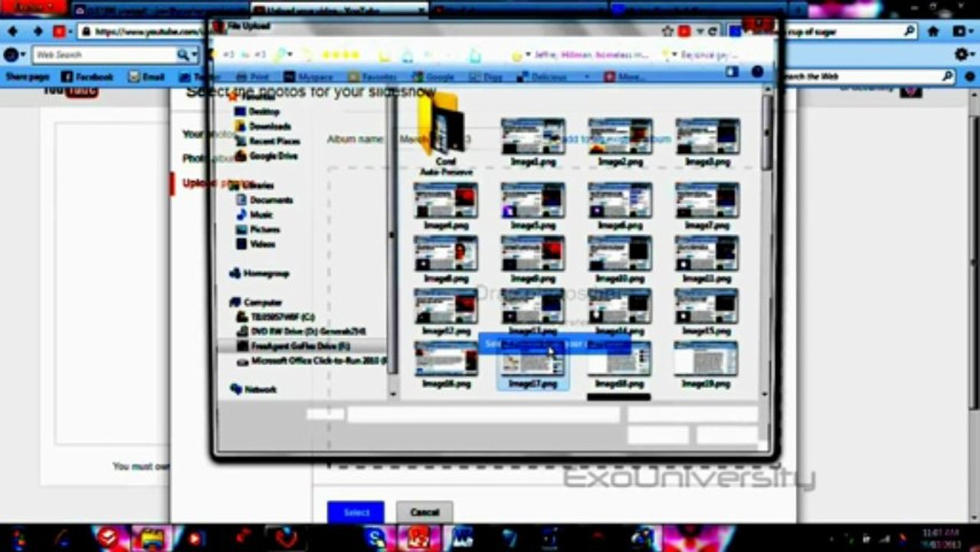Select Image4.png thumbnail
This screenshot has height=552, width=980.
[445, 200]
